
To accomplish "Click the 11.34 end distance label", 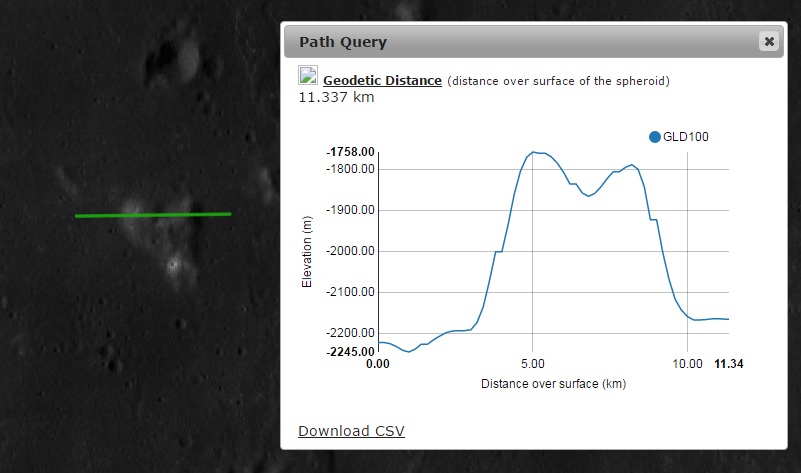I will (728, 364).
